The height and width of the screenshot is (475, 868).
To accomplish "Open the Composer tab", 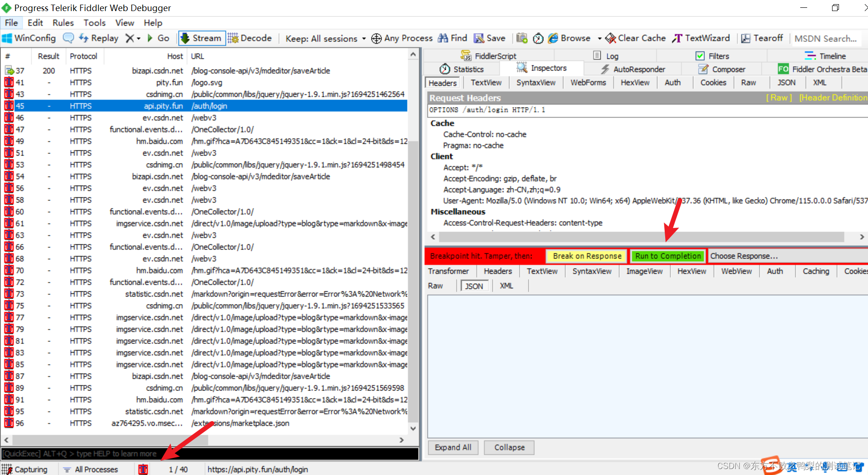I will [x=722, y=69].
